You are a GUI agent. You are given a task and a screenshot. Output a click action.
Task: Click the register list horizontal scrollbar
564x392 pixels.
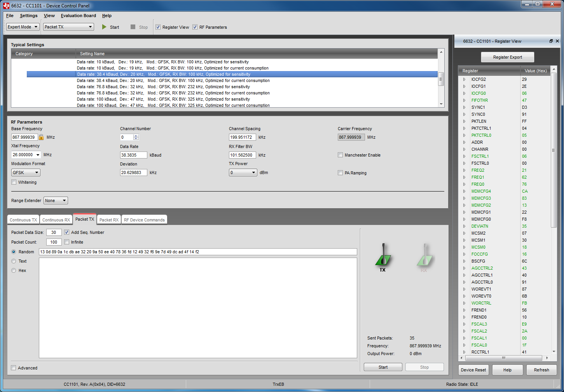[x=503, y=358]
